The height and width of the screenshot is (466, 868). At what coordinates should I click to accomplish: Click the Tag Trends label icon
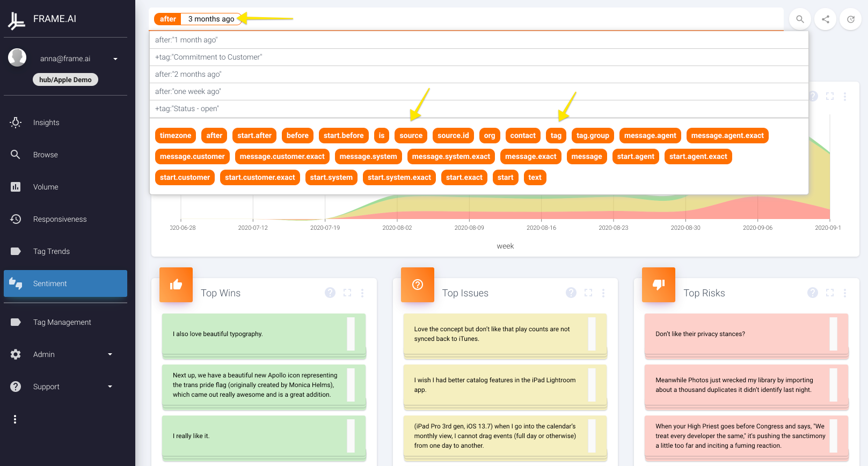(x=16, y=251)
